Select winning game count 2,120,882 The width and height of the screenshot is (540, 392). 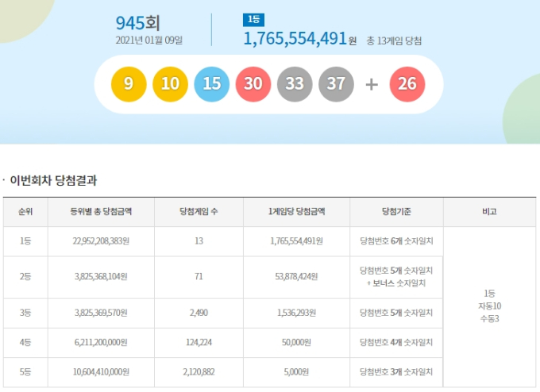click(x=199, y=372)
